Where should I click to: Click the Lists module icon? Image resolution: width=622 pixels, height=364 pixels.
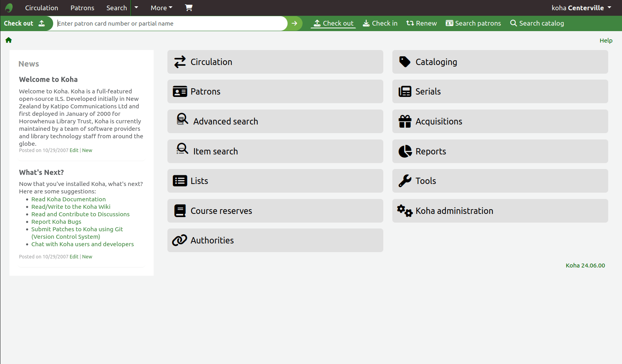coord(180,181)
